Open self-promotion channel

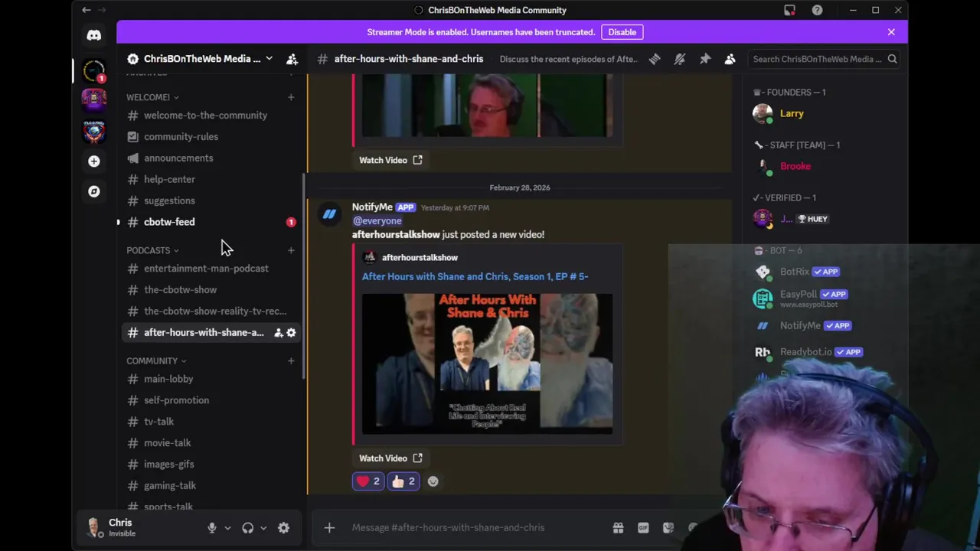point(211,400)
